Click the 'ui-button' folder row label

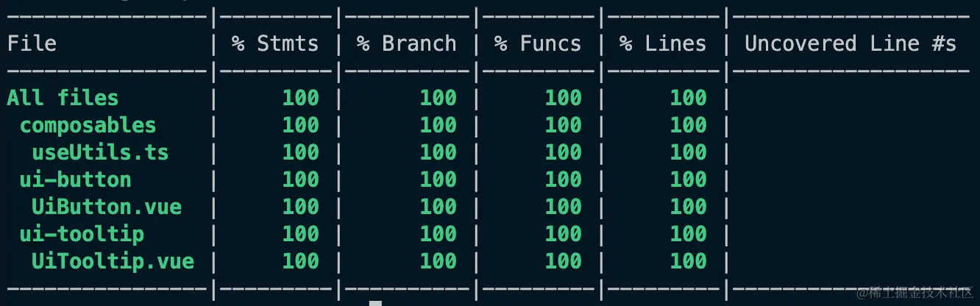(75, 179)
